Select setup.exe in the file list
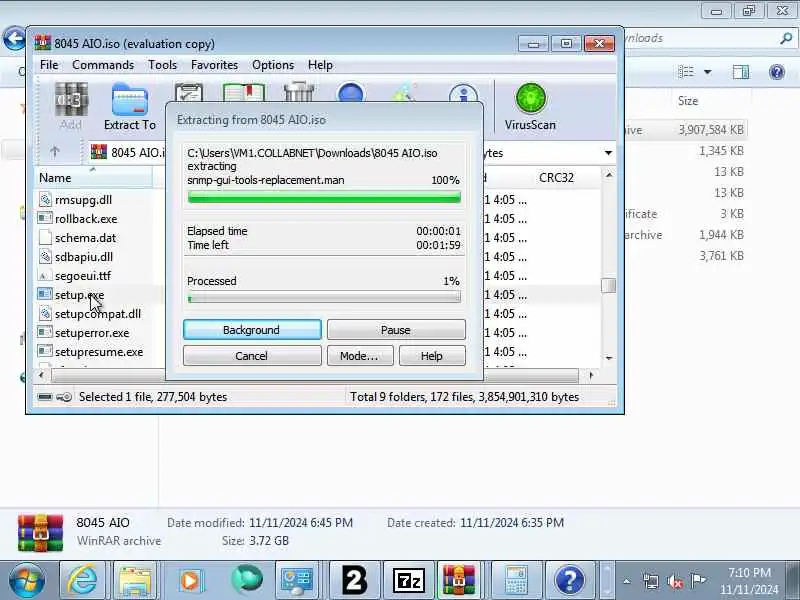This screenshot has height=600, width=800. (x=71, y=294)
